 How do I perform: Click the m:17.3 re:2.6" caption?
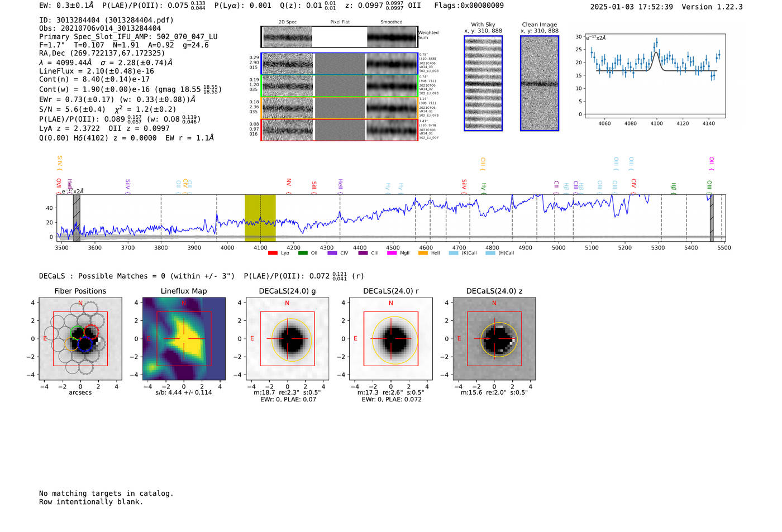(390, 392)
